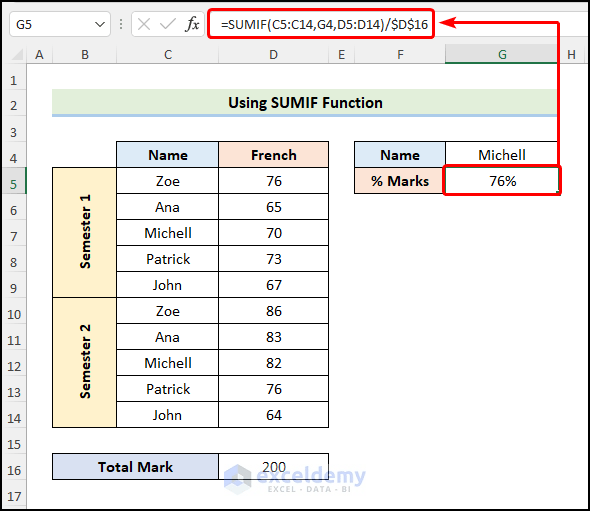Select French mark 83
Image resolution: width=590 pixels, height=511 pixels.
click(x=274, y=337)
